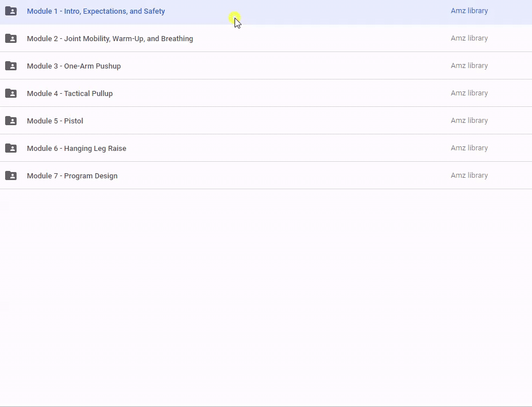
Task: Click the shared folder icon beside Module 2
Action: pyautogui.click(x=11, y=38)
